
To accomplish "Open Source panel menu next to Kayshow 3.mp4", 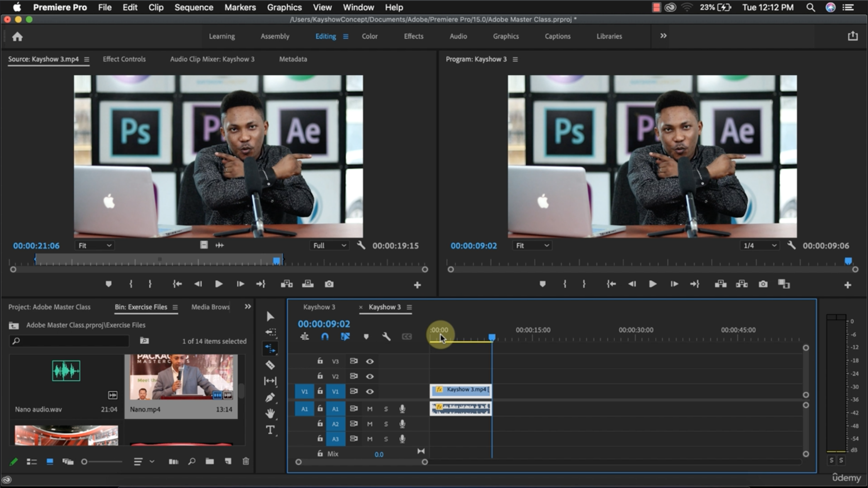I will pyautogui.click(x=86, y=59).
